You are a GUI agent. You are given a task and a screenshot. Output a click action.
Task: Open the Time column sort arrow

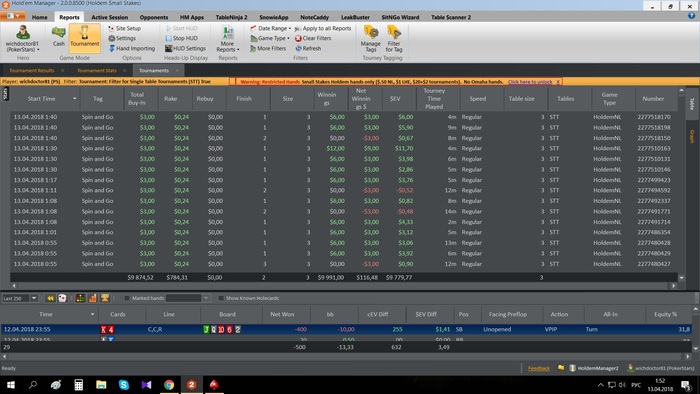pos(92,315)
